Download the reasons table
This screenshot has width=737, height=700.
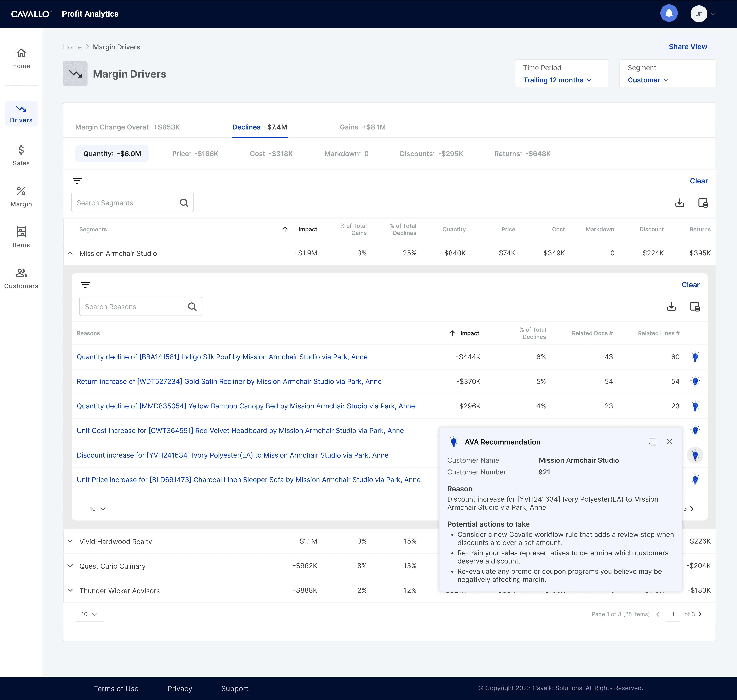(671, 307)
